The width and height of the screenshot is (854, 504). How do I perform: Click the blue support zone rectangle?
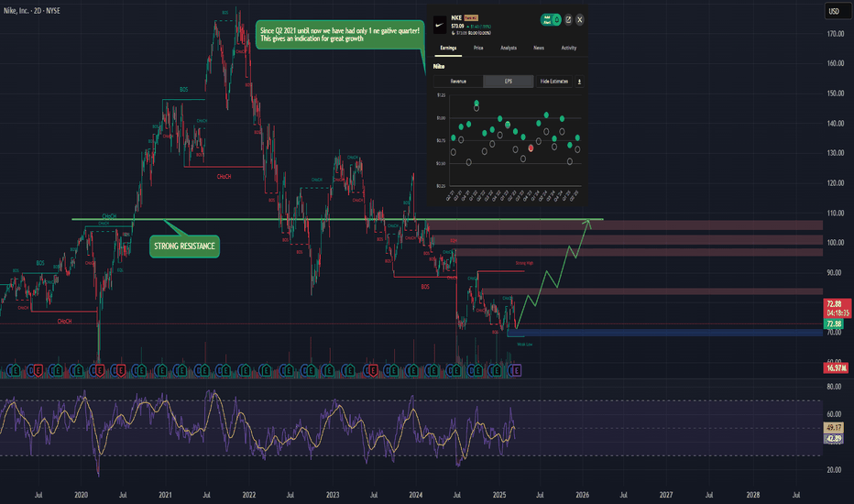pos(664,333)
